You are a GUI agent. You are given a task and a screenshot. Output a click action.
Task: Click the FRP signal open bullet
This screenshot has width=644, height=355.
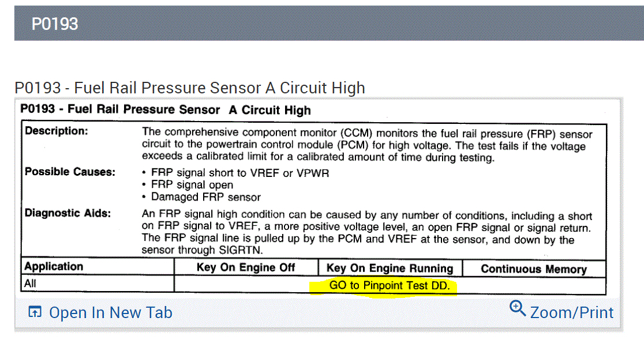point(192,185)
